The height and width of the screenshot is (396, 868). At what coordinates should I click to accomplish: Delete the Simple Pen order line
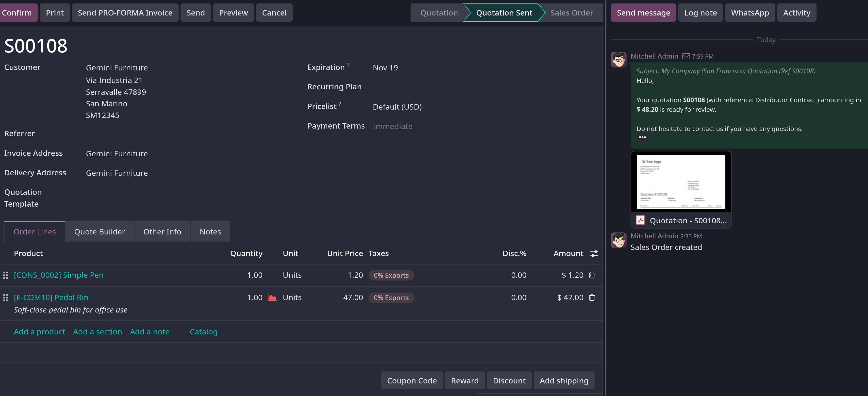coord(592,275)
